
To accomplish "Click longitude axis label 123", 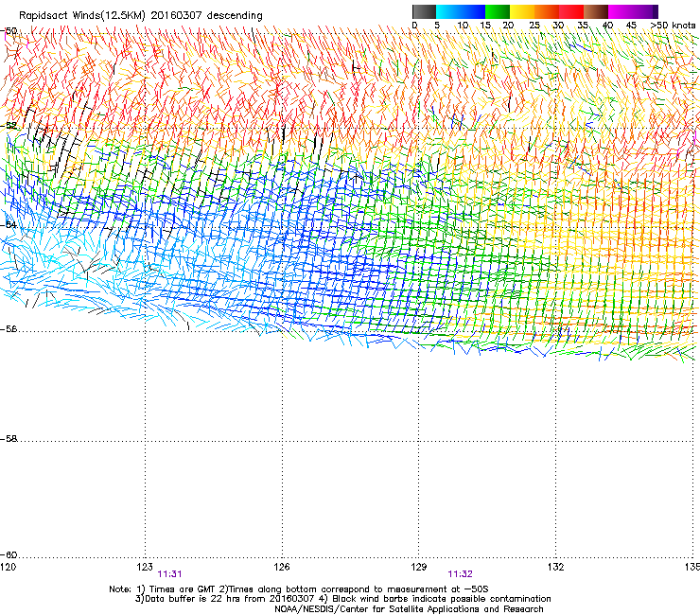I will tap(145, 567).
